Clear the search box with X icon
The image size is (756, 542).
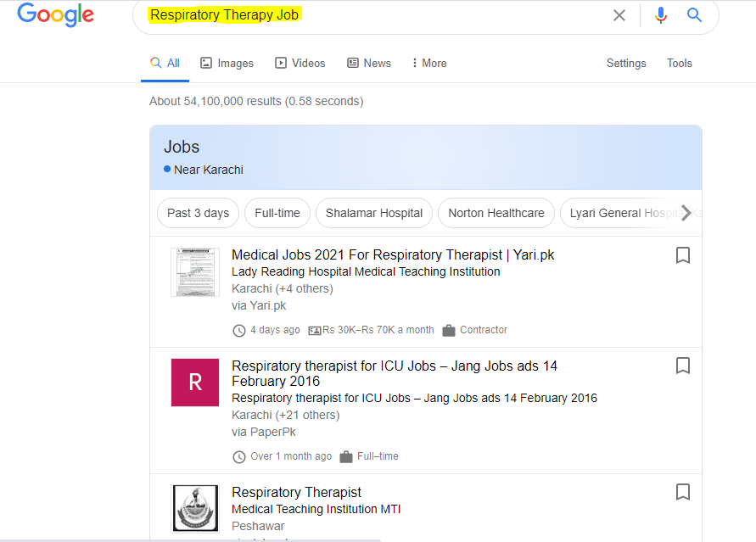(619, 15)
